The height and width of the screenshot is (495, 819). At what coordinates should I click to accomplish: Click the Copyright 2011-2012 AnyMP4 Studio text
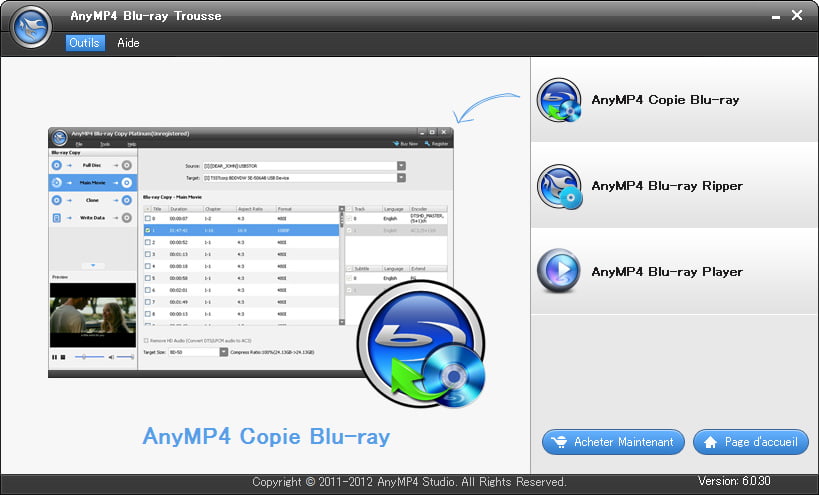coord(409,482)
